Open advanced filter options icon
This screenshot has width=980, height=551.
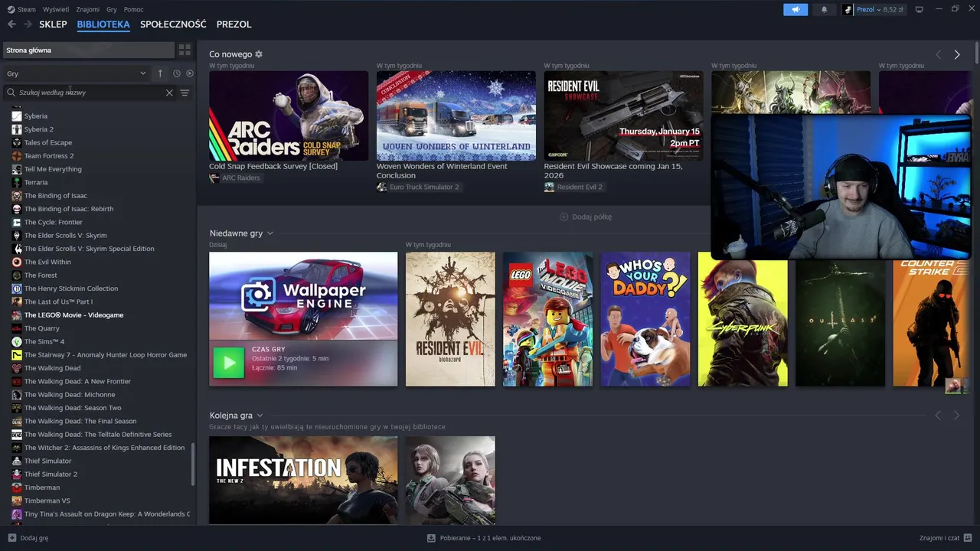pyautogui.click(x=185, y=93)
